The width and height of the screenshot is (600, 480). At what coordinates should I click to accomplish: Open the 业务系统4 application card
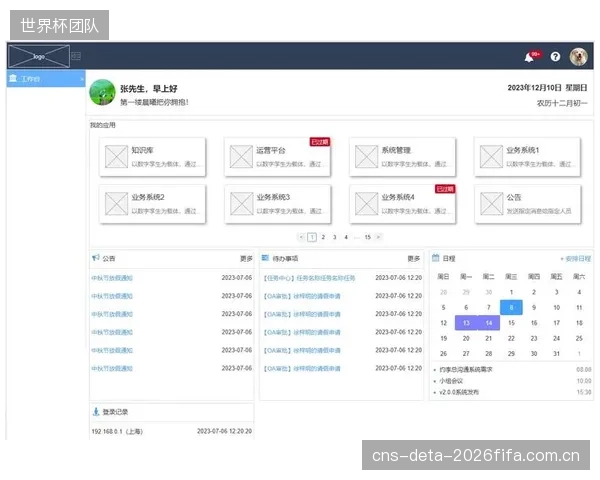coord(403,204)
